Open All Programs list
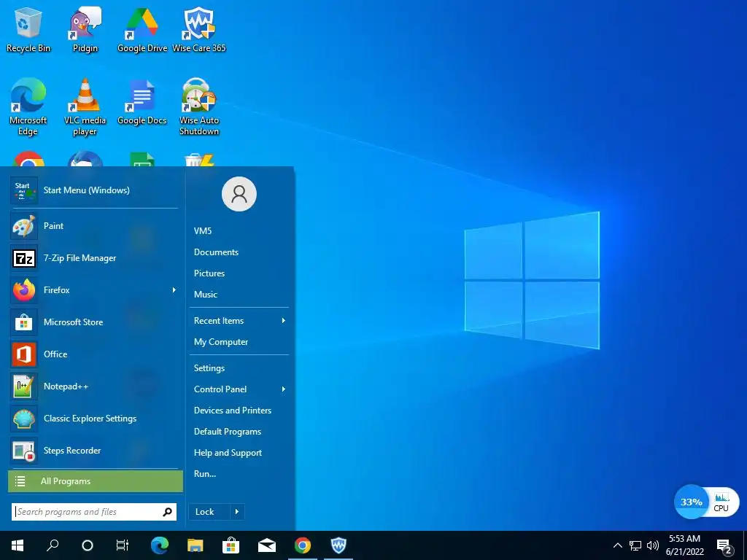The image size is (747, 560). (96, 481)
